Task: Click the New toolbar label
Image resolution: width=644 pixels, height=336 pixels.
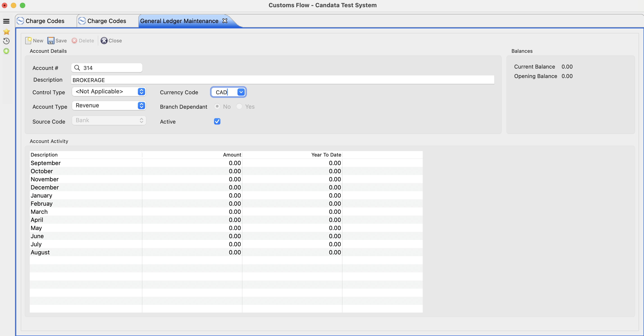Action: [38, 41]
